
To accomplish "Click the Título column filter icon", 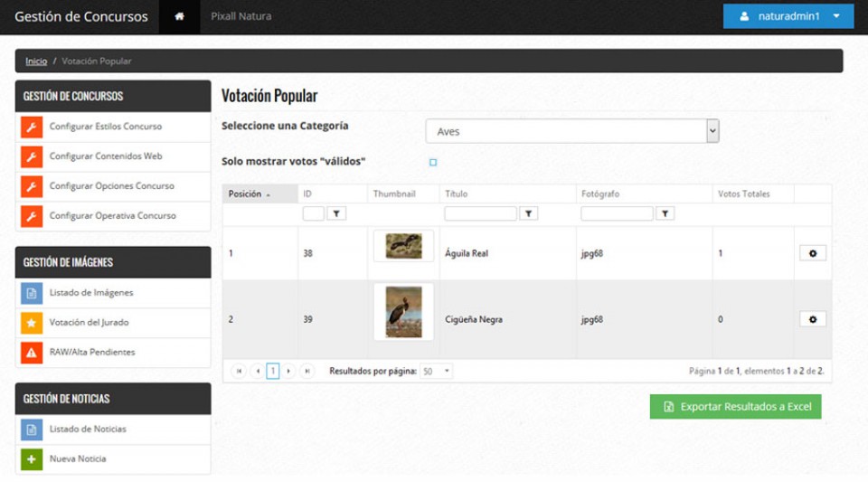I will (529, 213).
